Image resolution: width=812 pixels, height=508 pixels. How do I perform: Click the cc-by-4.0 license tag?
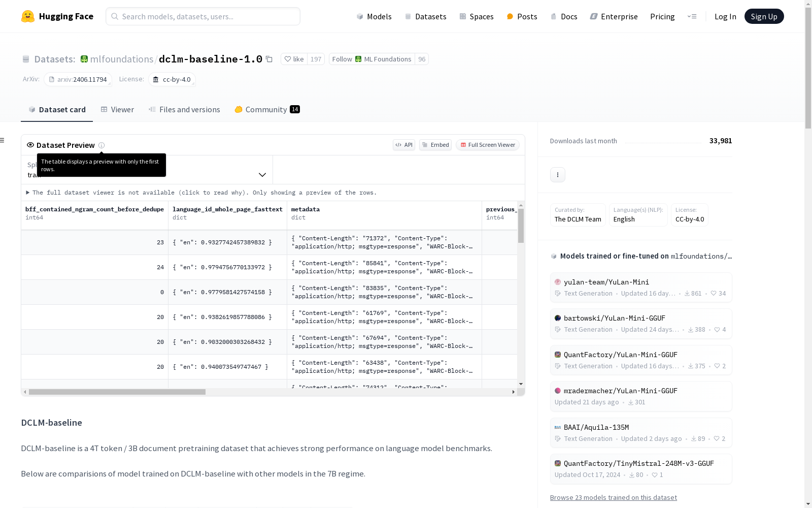tap(172, 79)
